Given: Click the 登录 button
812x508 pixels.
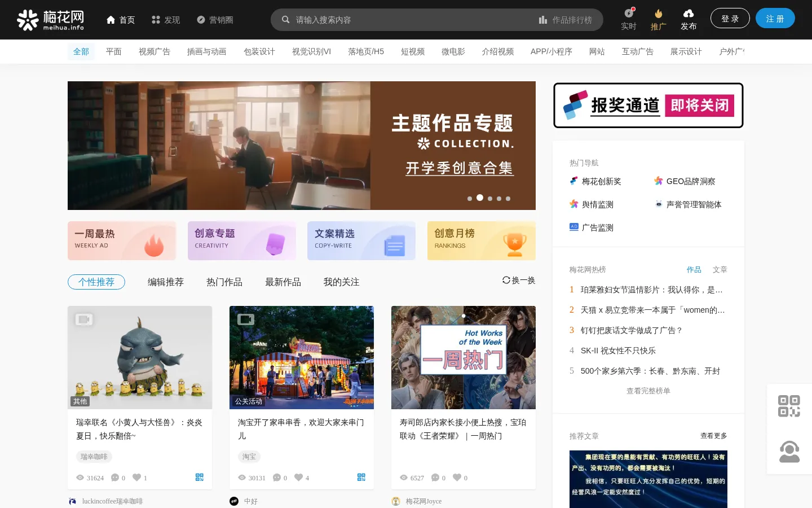Looking at the screenshot, I should click(730, 18).
